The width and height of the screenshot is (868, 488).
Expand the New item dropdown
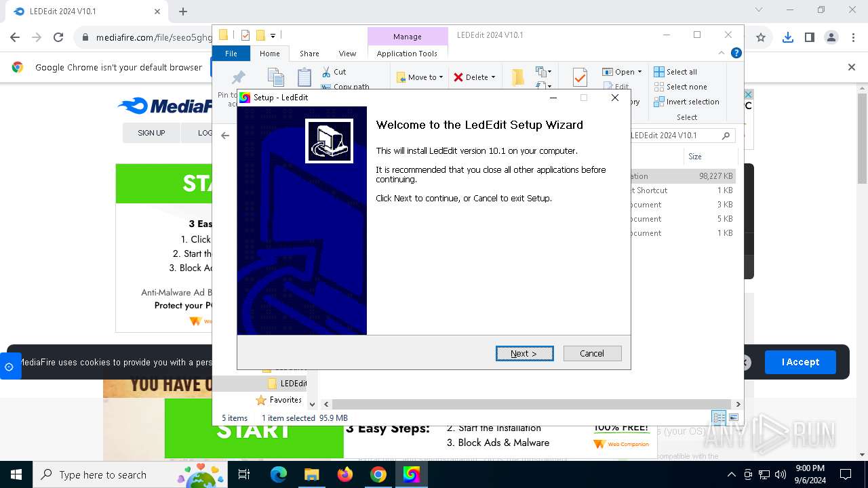pyautogui.click(x=542, y=71)
